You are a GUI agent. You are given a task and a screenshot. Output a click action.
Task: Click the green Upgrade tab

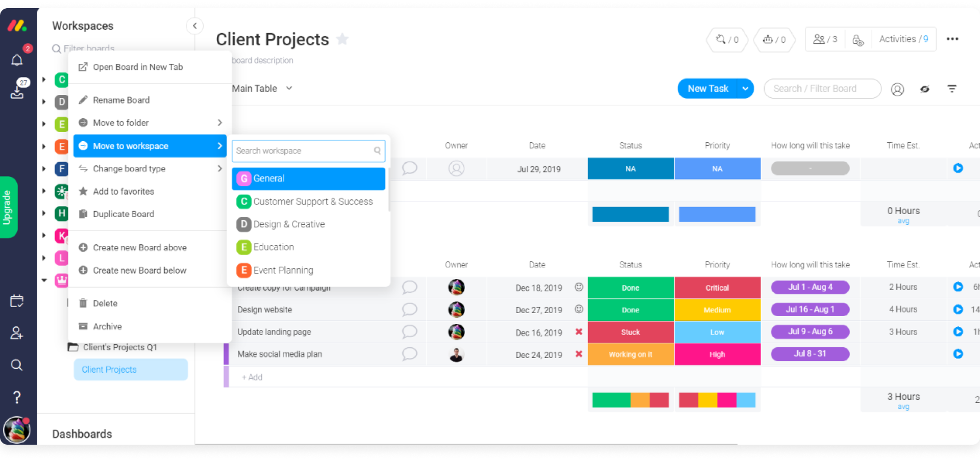(x=8, y=207)
